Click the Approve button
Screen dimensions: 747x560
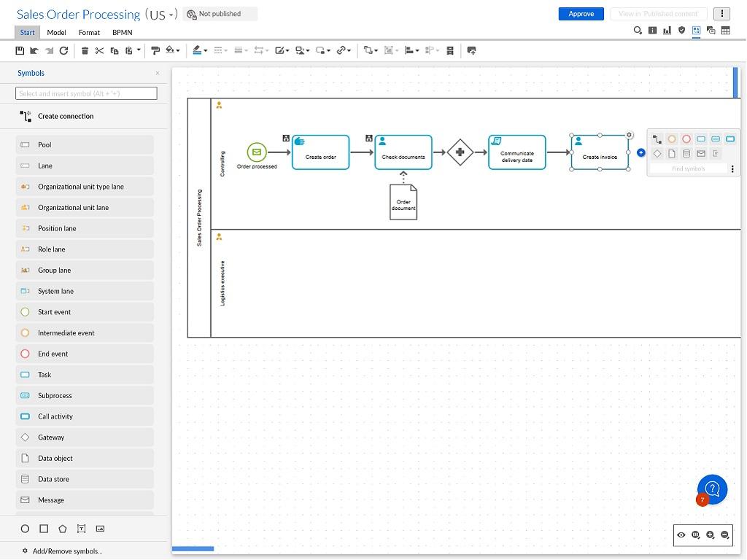(581, 14)
